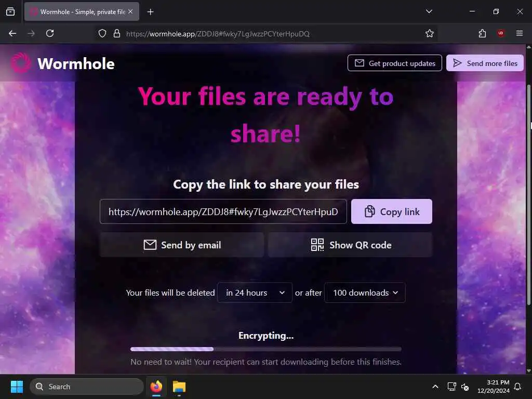Open the Extensions puzzle icon

tap(482, 33)
